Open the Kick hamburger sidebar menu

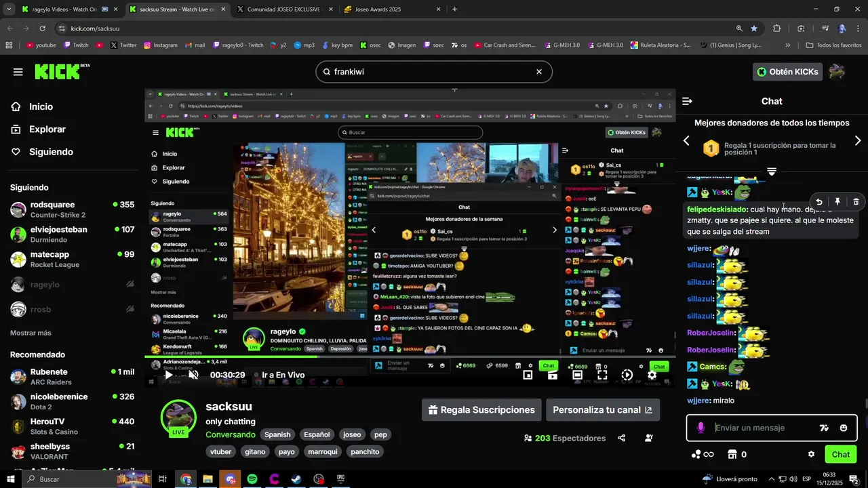coord(18,72)
